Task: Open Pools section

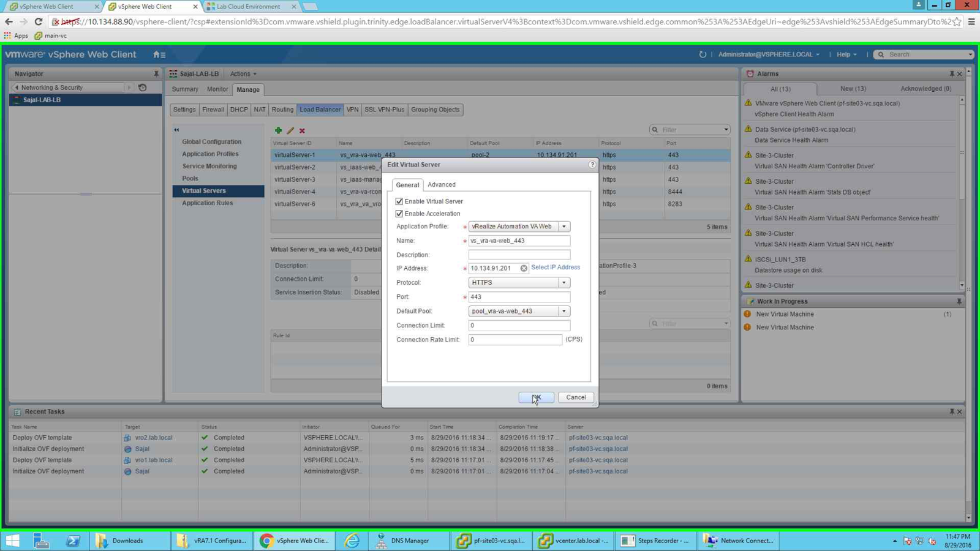Action: (x=190, y=179)
